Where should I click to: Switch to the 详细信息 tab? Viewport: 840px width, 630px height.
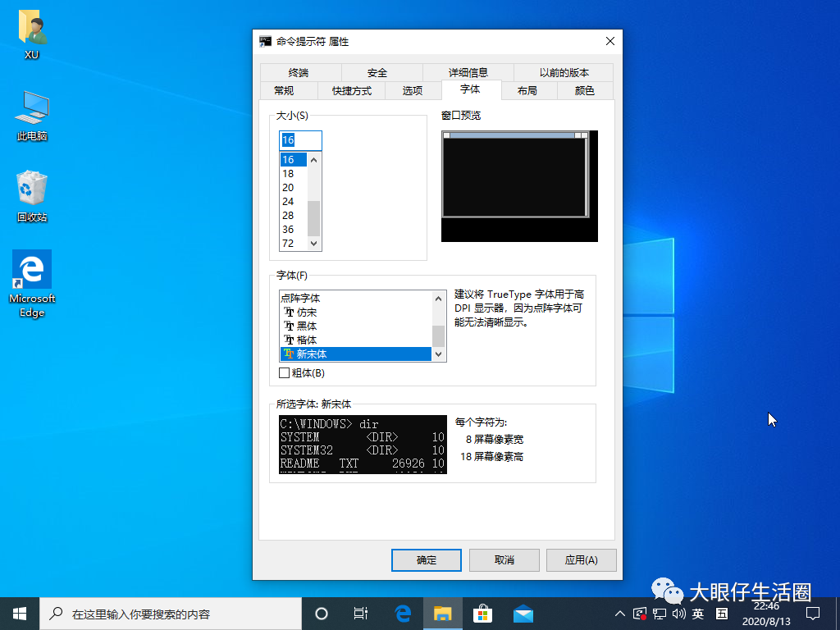point(468,72)
